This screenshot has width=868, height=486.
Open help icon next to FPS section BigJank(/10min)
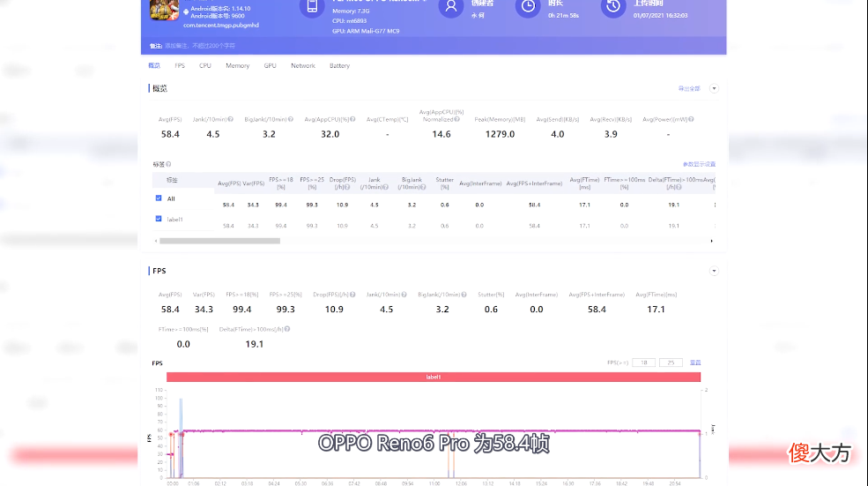[x=464, y=295]
